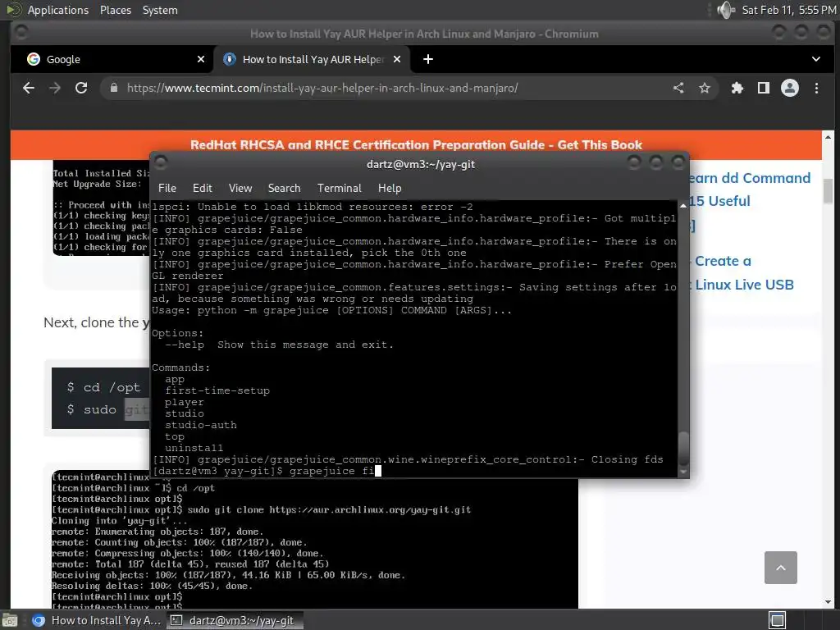The height and width of the screenshot is (630, 840).
Task: Toggle the side panel icon
Action: click(x=764, y=88)
